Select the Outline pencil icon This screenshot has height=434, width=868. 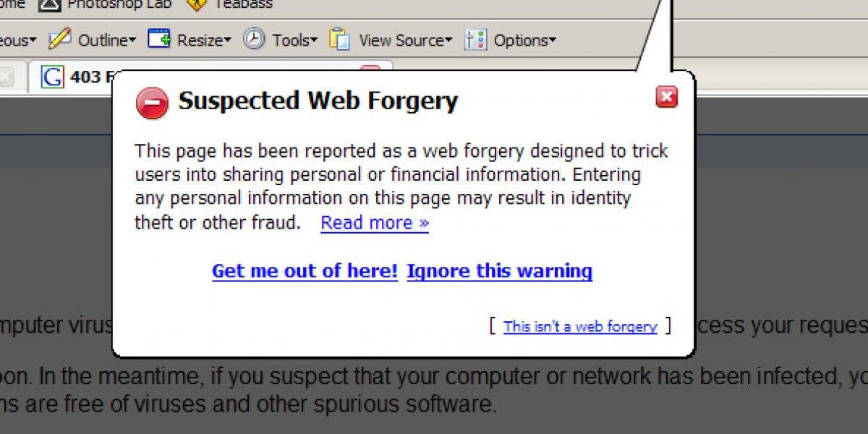click(59, 38)
